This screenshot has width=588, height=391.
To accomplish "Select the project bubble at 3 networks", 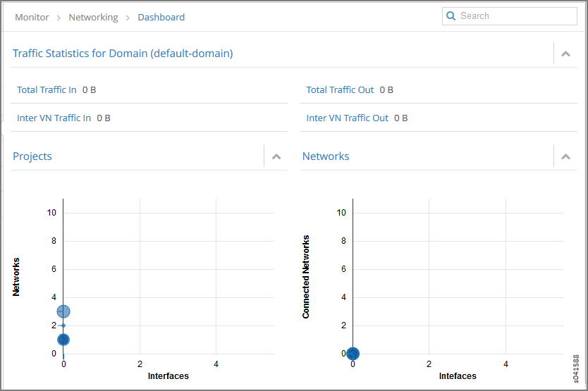I will [63, 311].
